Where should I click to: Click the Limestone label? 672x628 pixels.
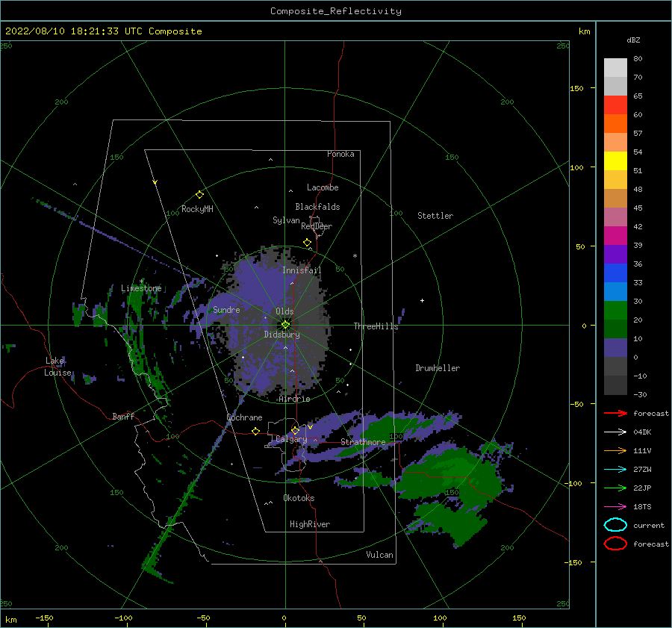[141, 288]
